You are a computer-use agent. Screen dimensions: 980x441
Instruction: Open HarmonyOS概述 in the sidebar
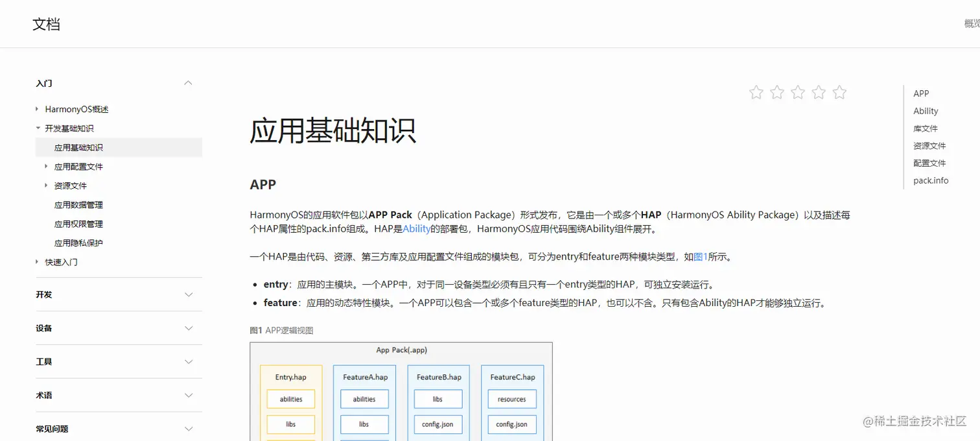pos(76,110)
